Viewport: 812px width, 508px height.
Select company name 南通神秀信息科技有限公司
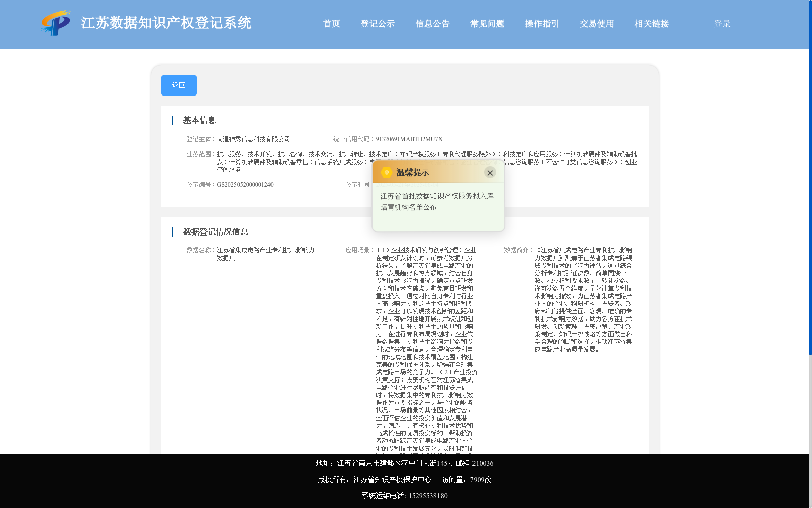click(253, 139)
